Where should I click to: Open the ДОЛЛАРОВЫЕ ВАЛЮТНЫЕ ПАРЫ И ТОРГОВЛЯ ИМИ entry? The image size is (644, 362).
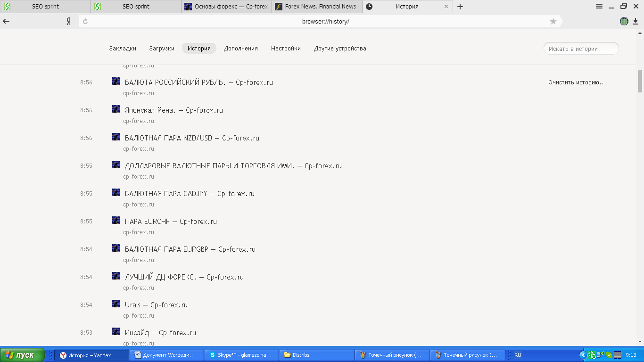click(233, 166)
